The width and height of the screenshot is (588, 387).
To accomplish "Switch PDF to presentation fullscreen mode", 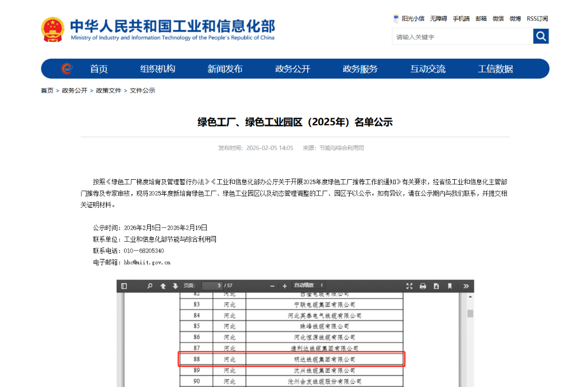I will [409, 286].
